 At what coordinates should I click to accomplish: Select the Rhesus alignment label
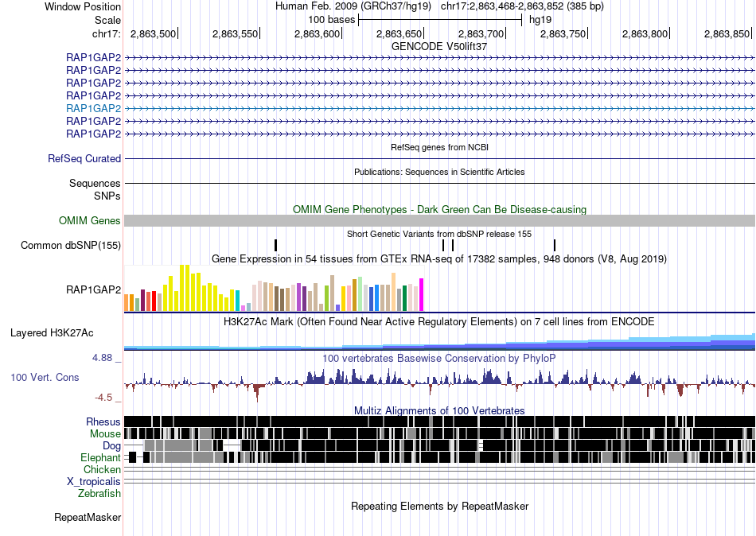(x=103, y=421)
